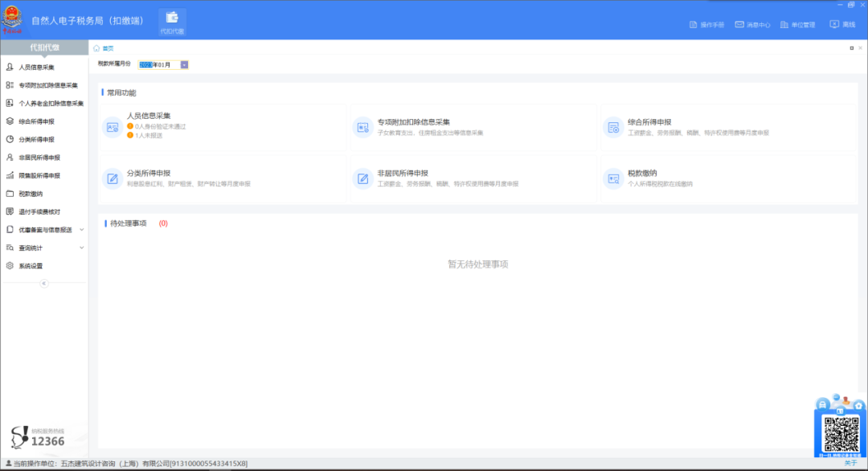Image resolution: width=868 pixels, height=471 pixels.
Task: Click the QR code image
Action: 841,435
